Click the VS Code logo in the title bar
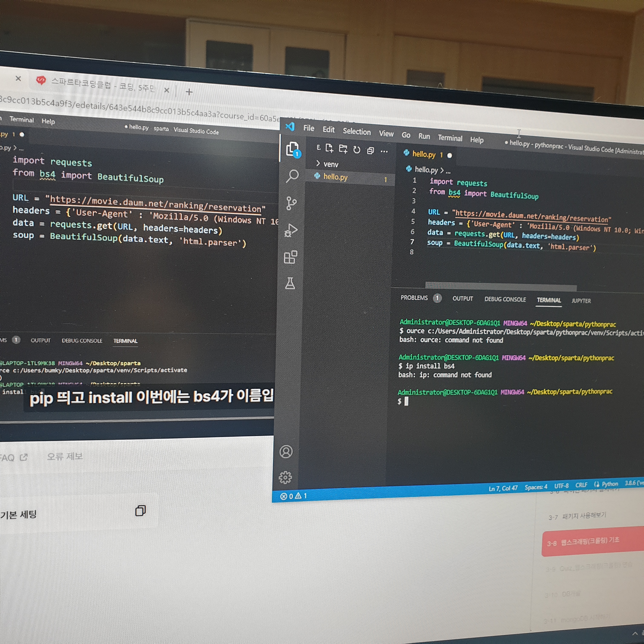Viewport: 644px width, 644px height. 290,126
